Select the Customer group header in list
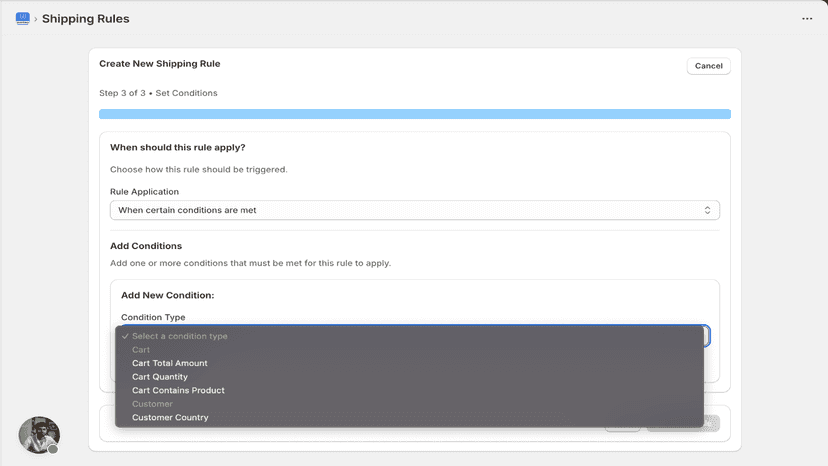Image resolution: width=828 pixels, height=466 pixels. point(152,404)
